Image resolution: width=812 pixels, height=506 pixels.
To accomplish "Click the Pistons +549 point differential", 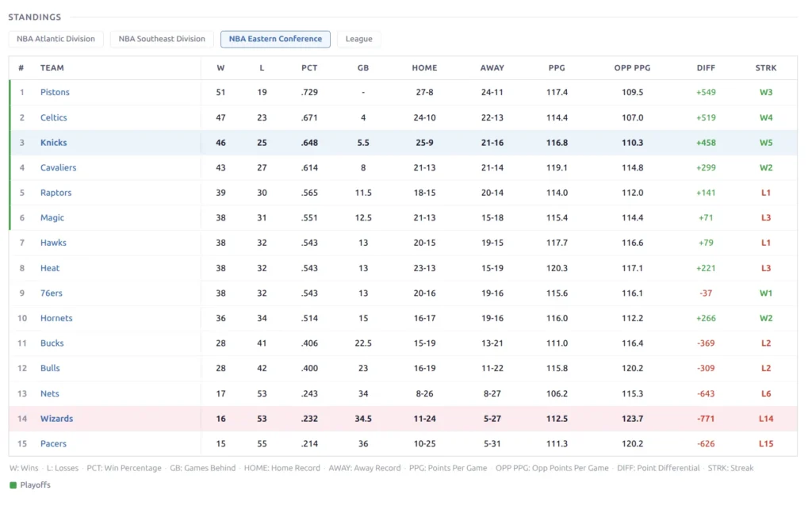I will pos(706,92).
